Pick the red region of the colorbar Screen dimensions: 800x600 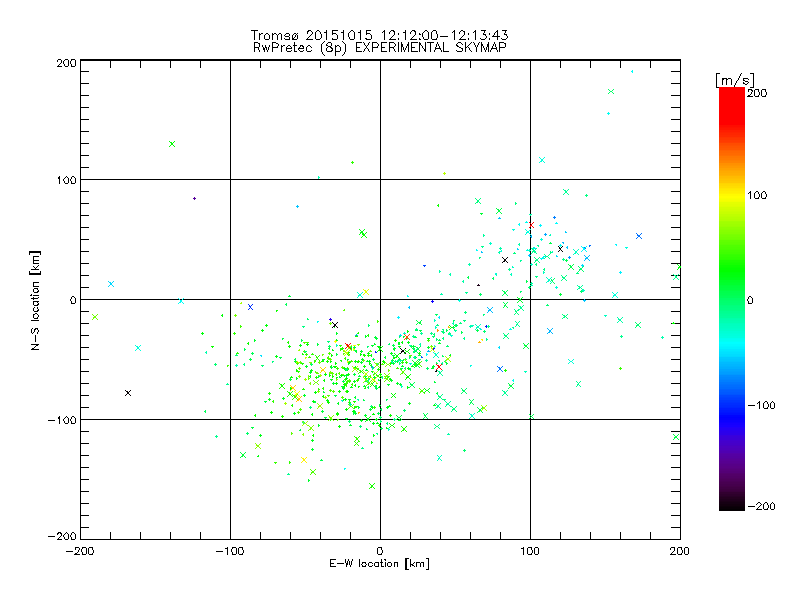tap(732, 105)
